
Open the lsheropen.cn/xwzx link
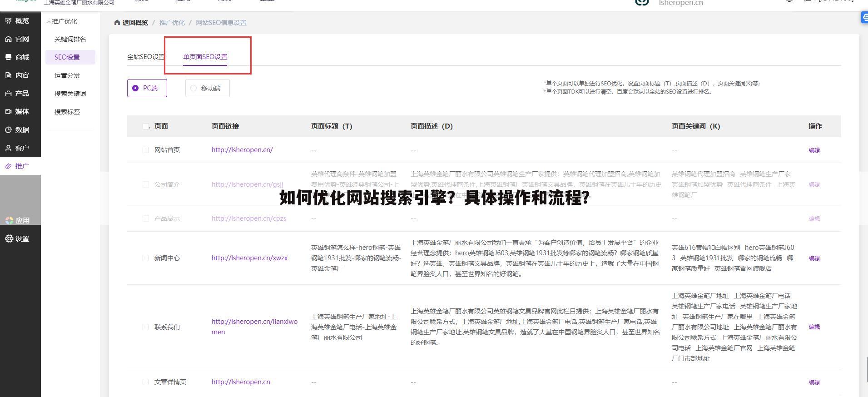249,258
